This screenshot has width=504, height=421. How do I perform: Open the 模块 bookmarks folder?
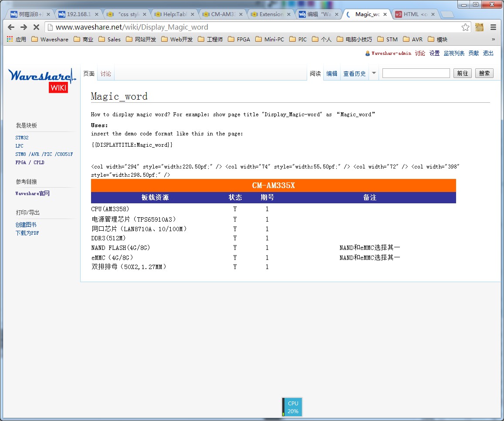pyautogui.click(x=437, y=39)
